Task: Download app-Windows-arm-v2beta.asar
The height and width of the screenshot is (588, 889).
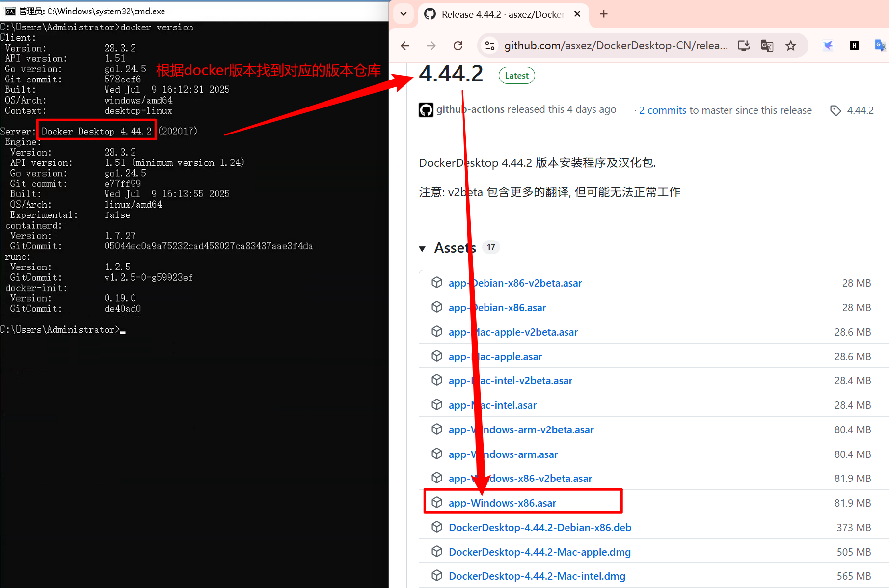Action: pyautogui.click(x=521, y=430)
